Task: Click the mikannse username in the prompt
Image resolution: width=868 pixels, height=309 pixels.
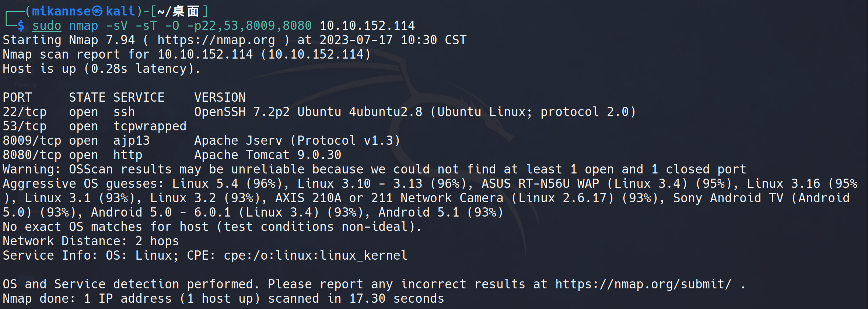Action: click(61, 11)
